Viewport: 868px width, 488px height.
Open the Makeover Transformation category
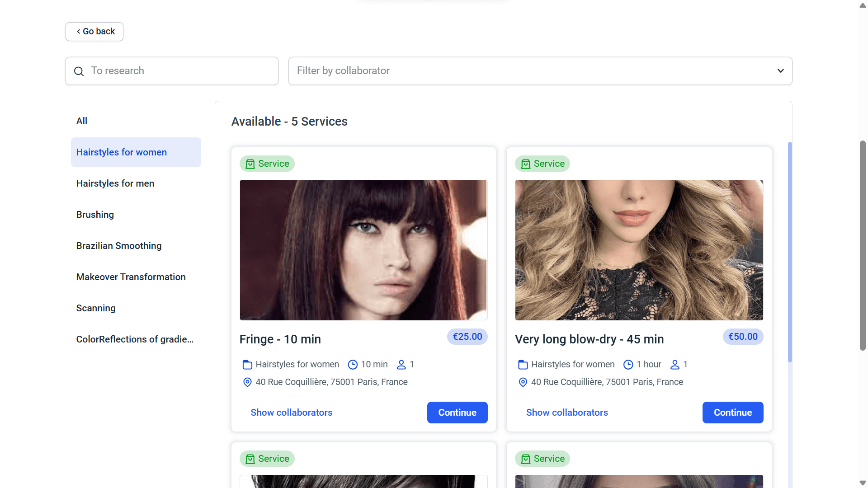(x=131, y=277)
